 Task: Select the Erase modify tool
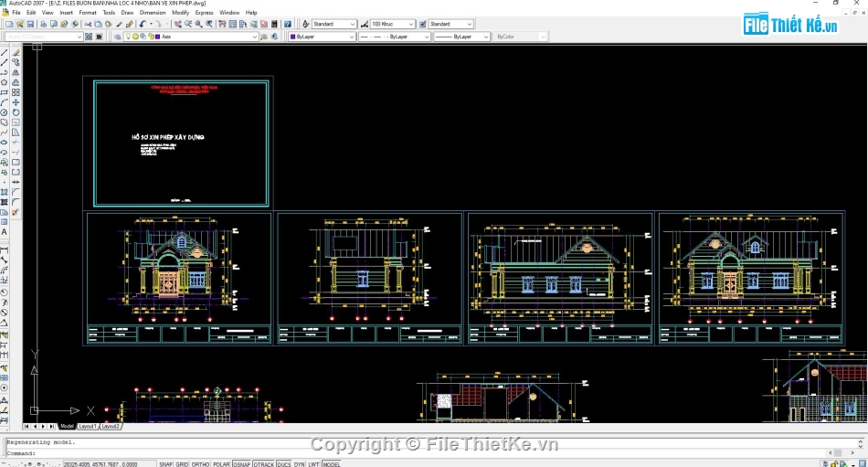click(16, 53)
